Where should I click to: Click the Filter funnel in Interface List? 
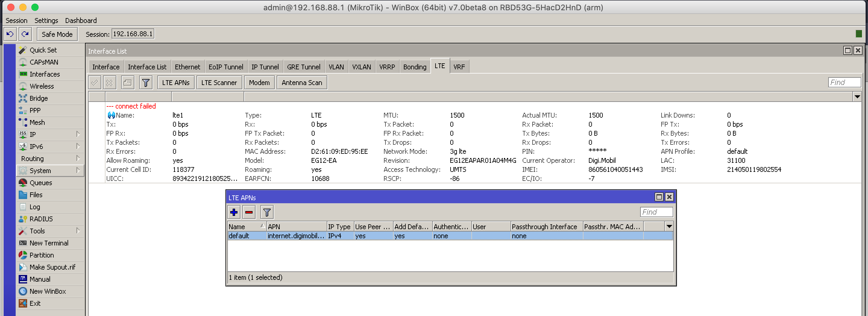pos(146,83)
